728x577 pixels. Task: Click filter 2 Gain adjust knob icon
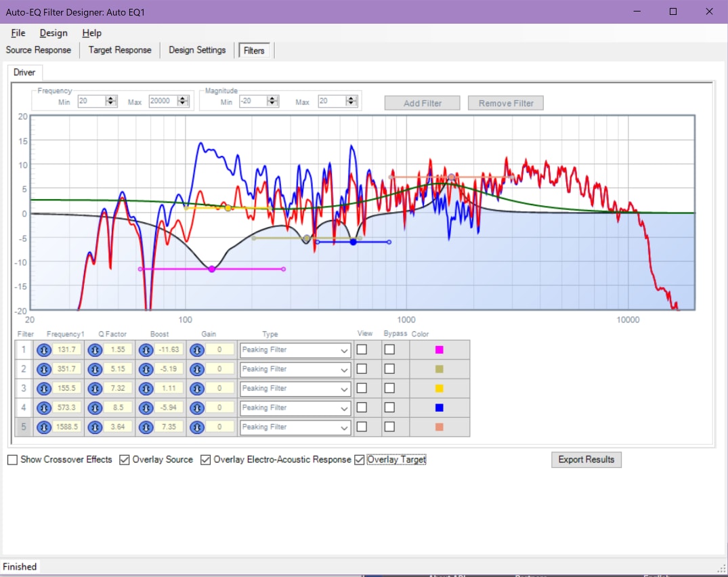tap(197, 369)
